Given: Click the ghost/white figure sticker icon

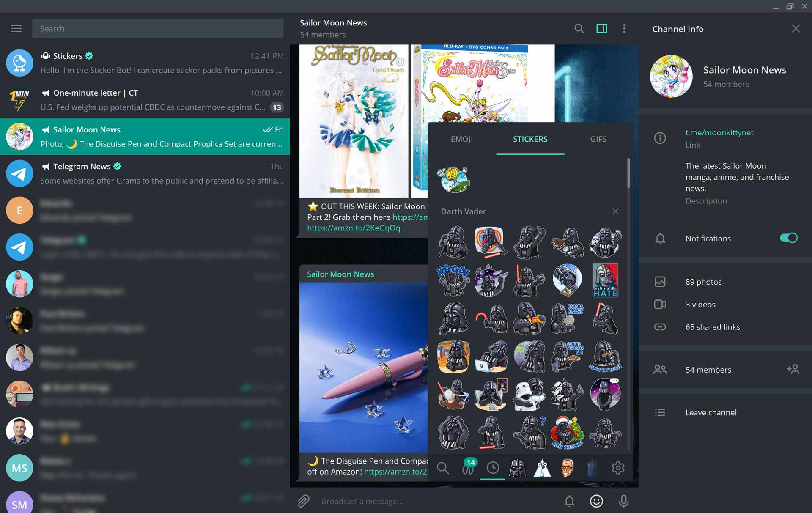Looking at the screenshot, I should pos(543,467).
